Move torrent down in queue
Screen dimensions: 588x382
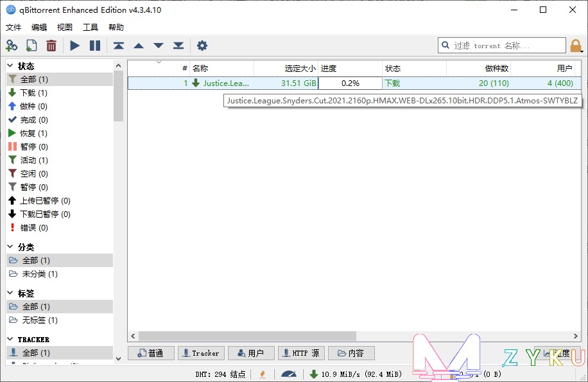coord(159,46)
